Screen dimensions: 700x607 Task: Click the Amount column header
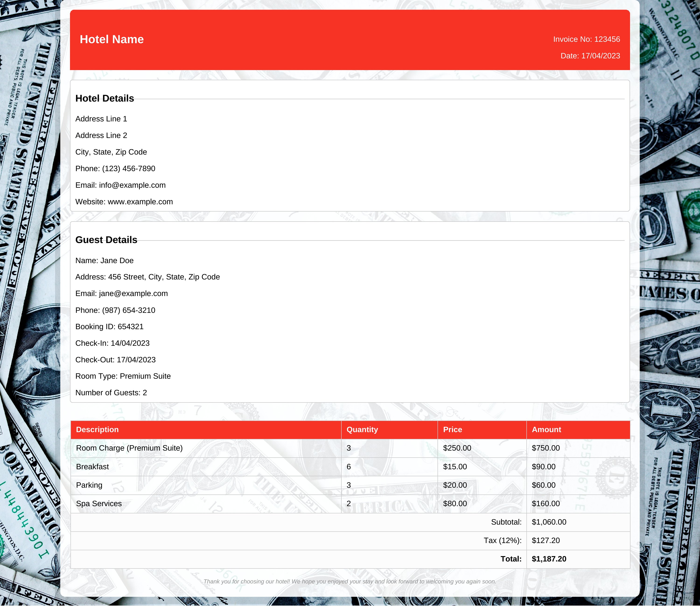pos(578,430)
